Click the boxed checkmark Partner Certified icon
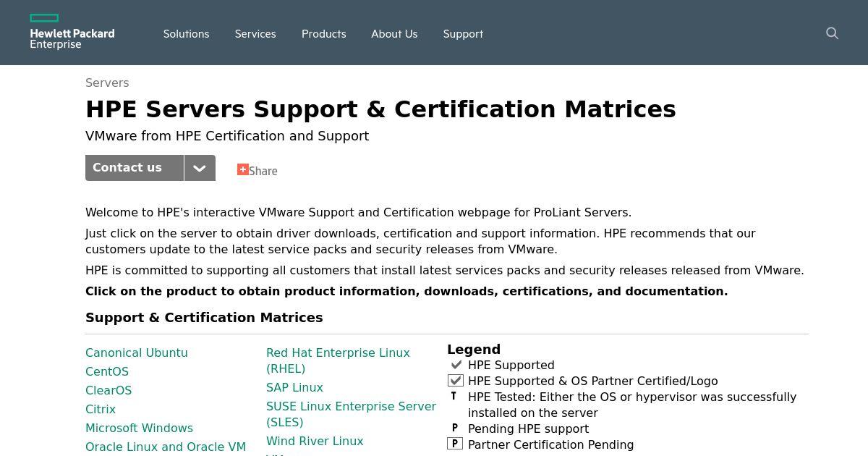This screenshot has height=456, width=868. [455, 381]
